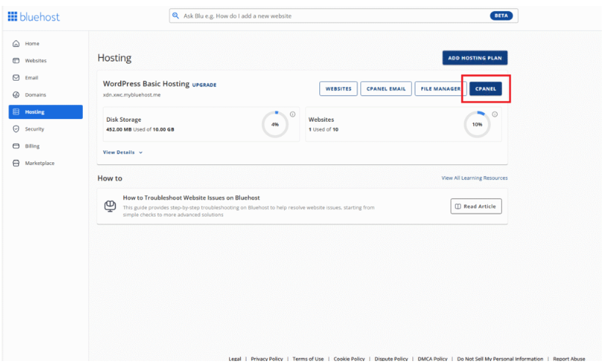
Task: Click Websites usage info icon
Action: [x=495, y=114]
